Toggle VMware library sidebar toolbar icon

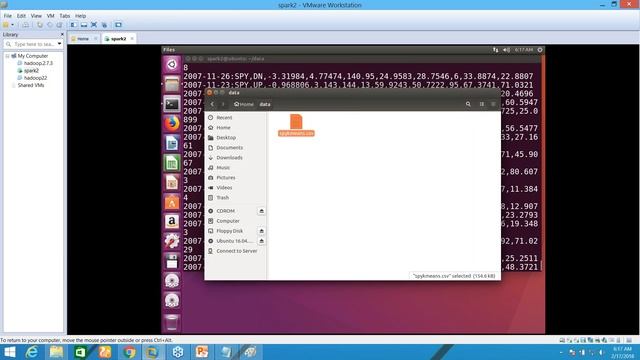click(x=73, y=25)
